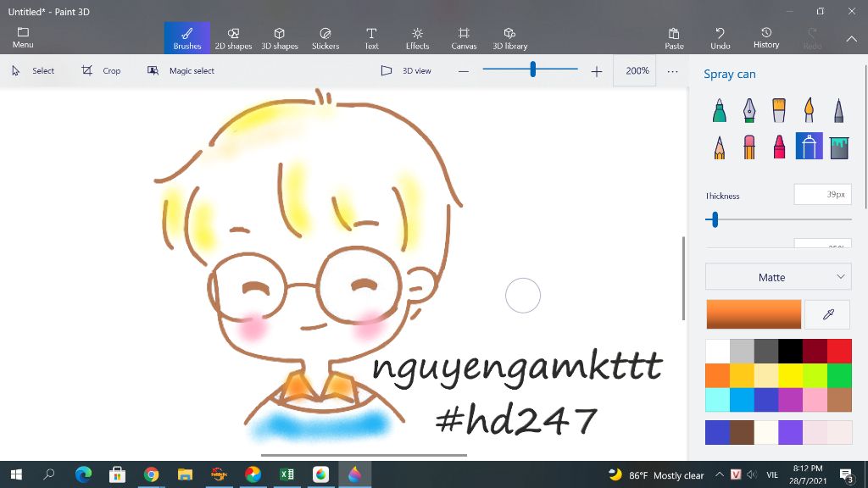Viewport: 868px width, 488px height.
Task: Choose the green color swatch
Action: pyautogui.click(x=839, y=375)
